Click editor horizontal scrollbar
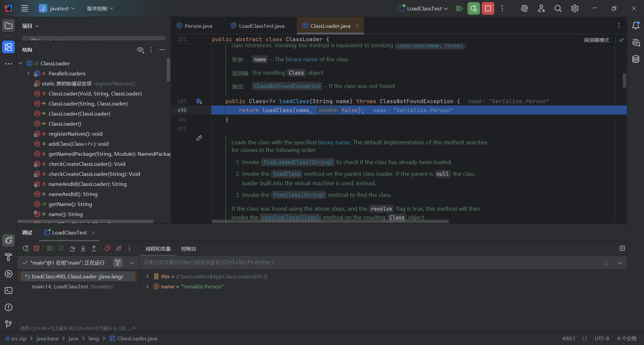The image size is (644, 345). click(x=331, y=221)
